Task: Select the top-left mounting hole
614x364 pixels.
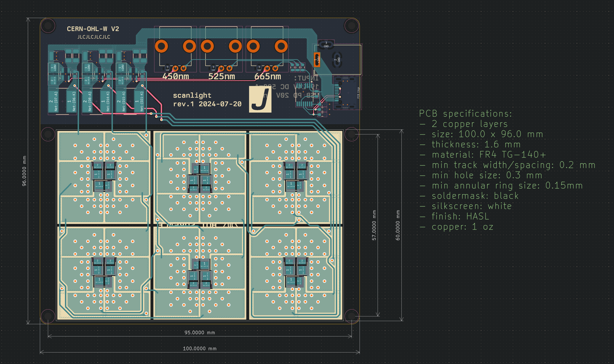Action: [48, 26]
